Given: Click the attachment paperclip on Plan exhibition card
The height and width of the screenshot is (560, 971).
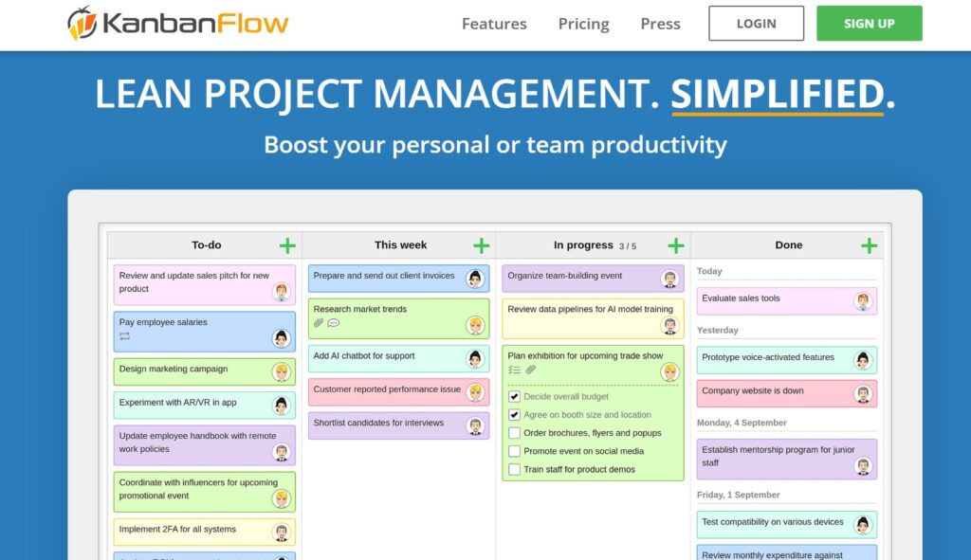Looking at the screenshot, I should (531, 370).
